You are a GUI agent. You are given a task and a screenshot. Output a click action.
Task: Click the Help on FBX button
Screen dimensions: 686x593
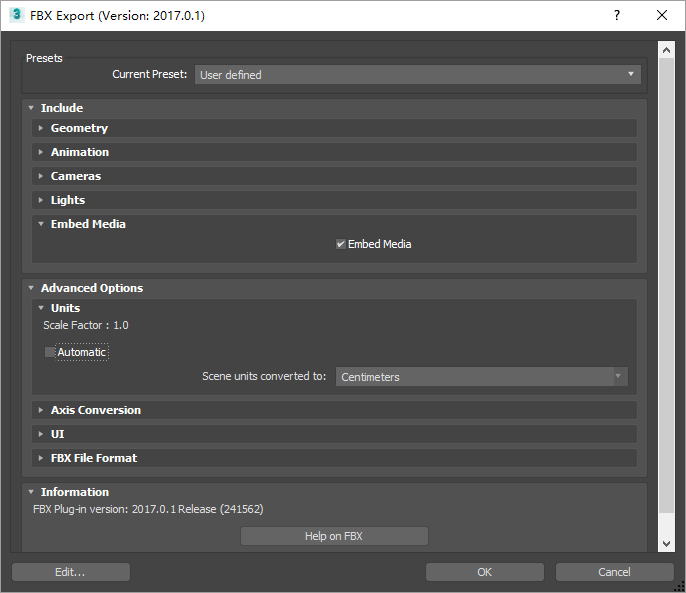[334, 536]
